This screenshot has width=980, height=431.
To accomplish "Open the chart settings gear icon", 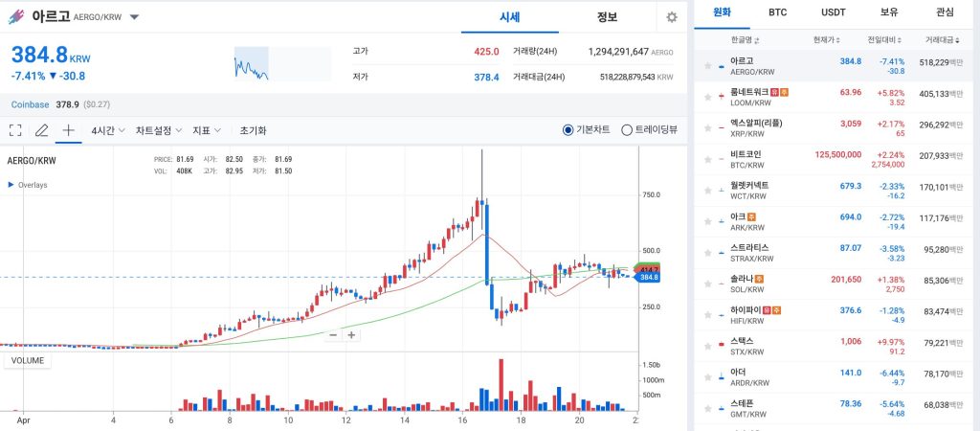I will pyautogui.click(x=672, y=17).
